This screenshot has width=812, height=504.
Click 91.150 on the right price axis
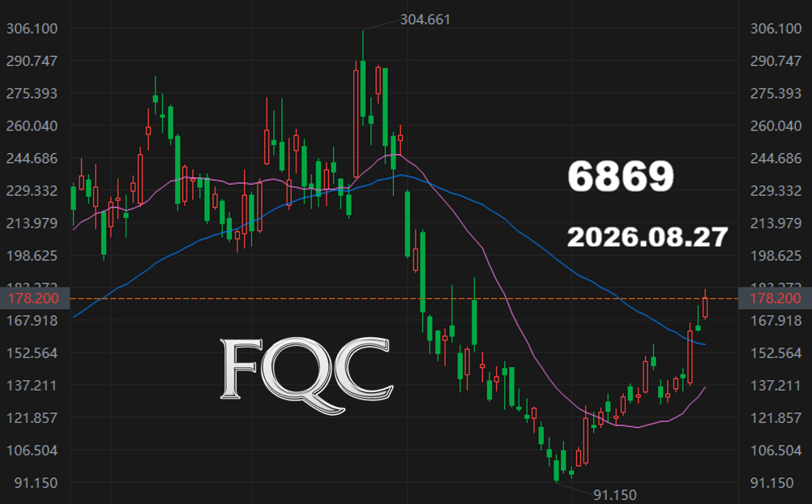[771, 483]
